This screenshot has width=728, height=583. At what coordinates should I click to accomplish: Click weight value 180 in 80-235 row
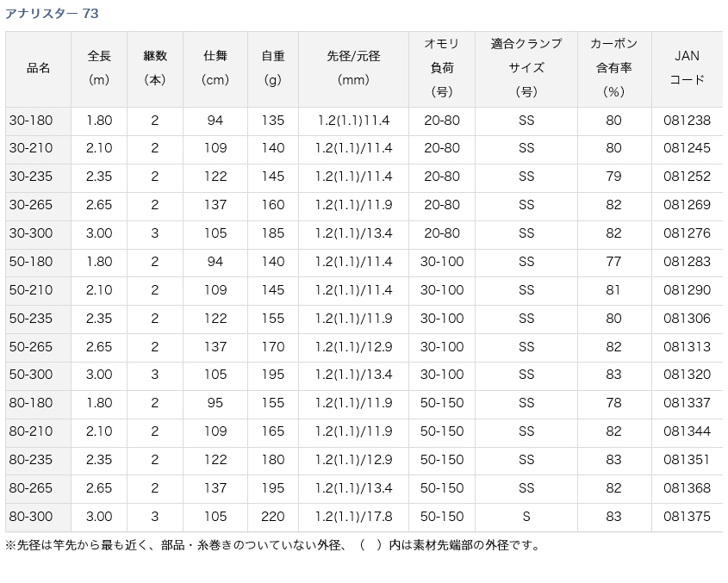(x=273, y=460)
